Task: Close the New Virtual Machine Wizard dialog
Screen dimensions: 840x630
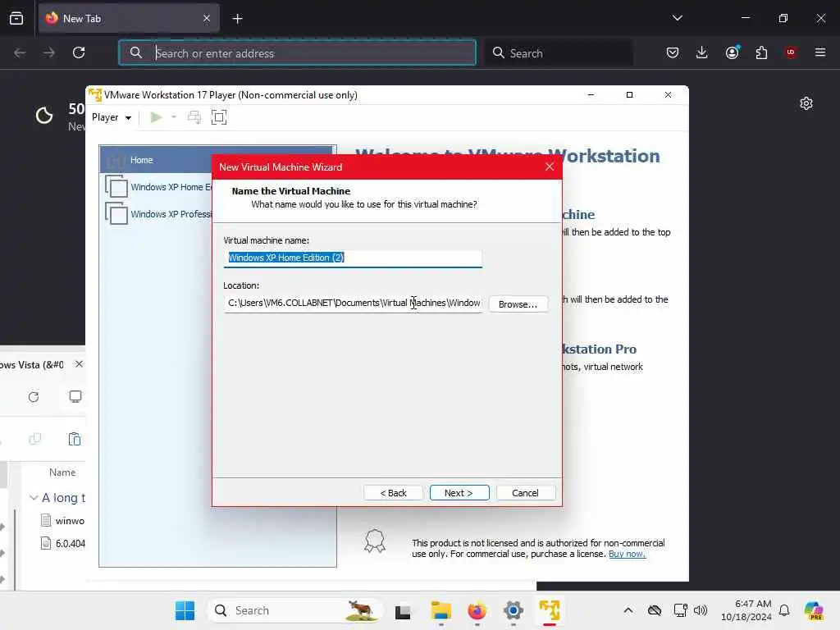Action: pyautogui.click(x=549, y=167)
